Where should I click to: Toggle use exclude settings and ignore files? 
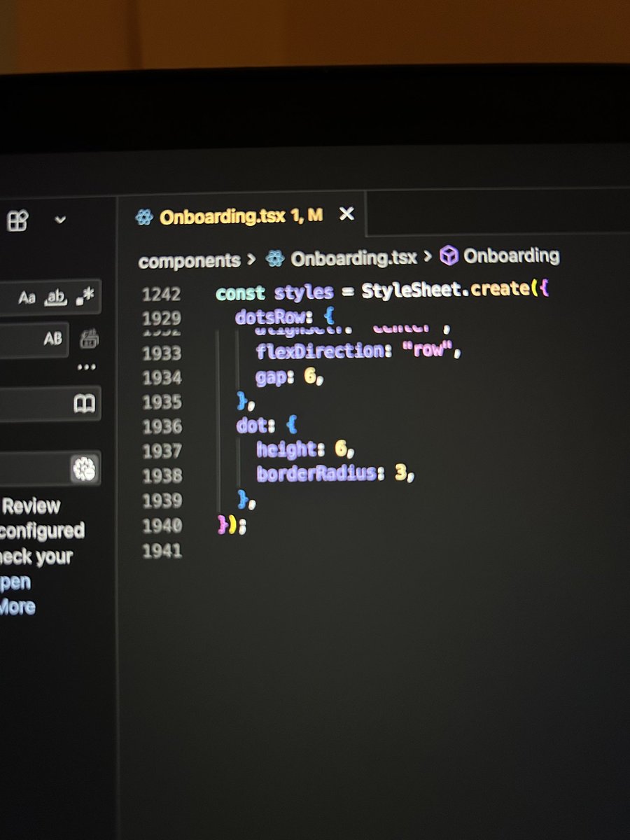[85, 468]
